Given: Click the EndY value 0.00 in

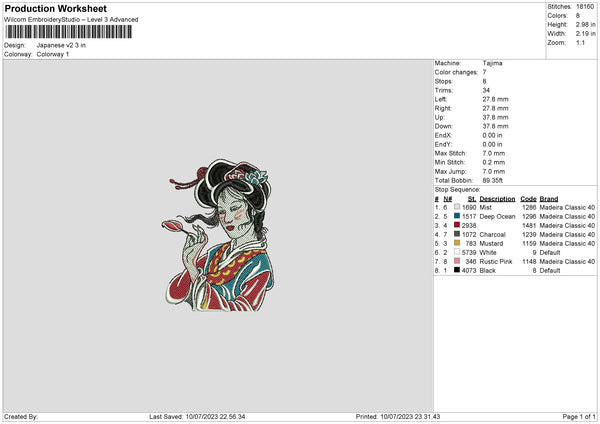Looking at the screenshot, I should tap(492, 144).
